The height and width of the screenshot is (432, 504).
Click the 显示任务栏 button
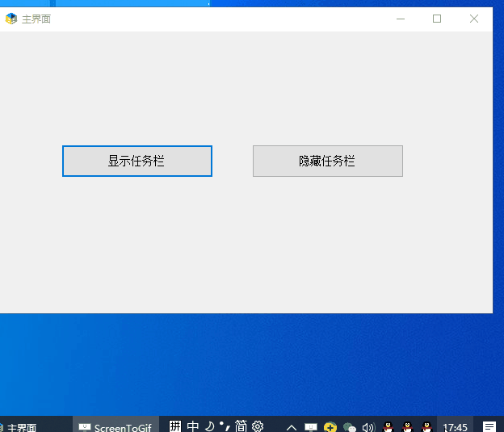tap(137, 161)
